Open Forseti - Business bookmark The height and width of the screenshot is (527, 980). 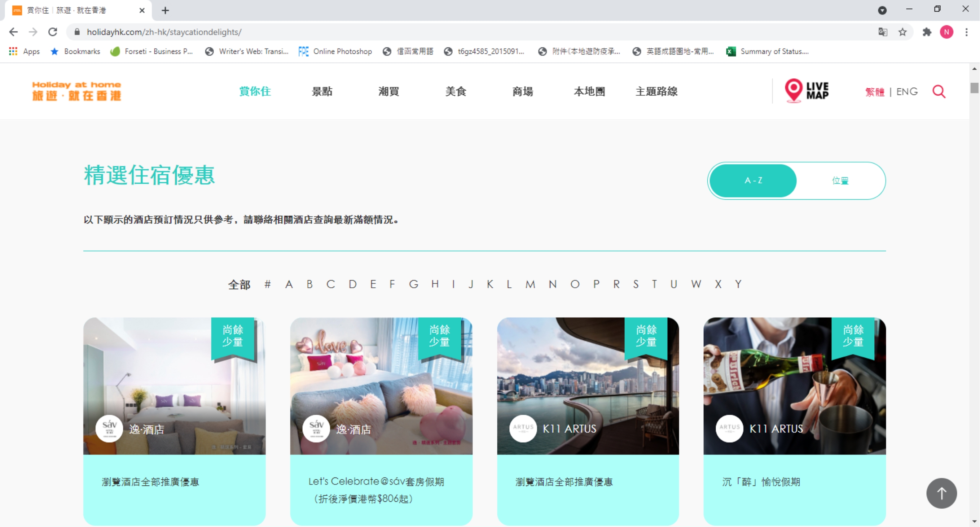pyautogui.click(x=152, y=51)
